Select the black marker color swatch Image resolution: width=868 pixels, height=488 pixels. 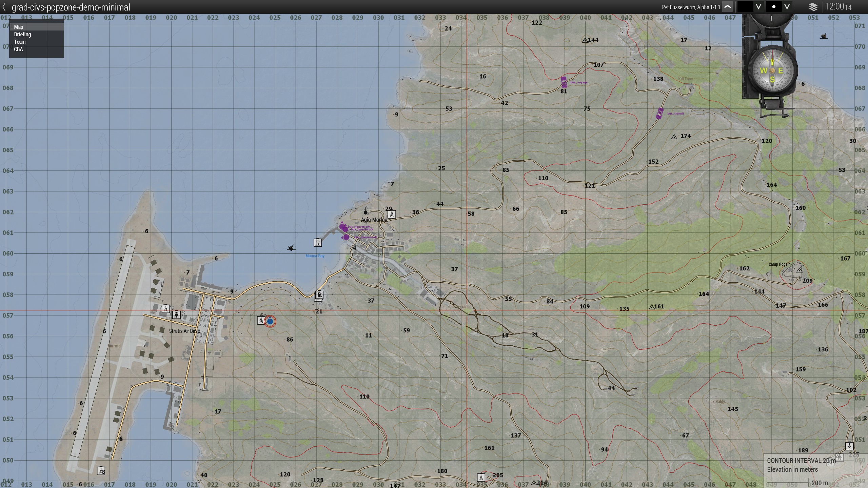pos(745,7)
